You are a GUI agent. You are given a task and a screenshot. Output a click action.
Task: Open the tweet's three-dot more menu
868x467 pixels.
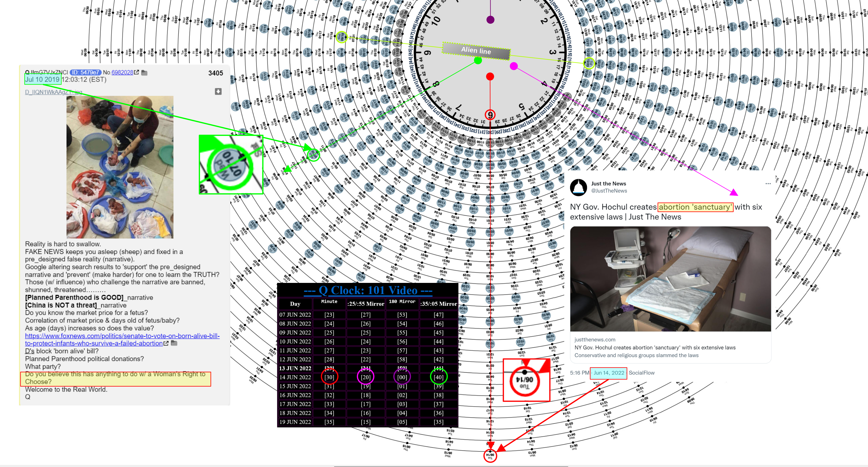click(768, 183)
